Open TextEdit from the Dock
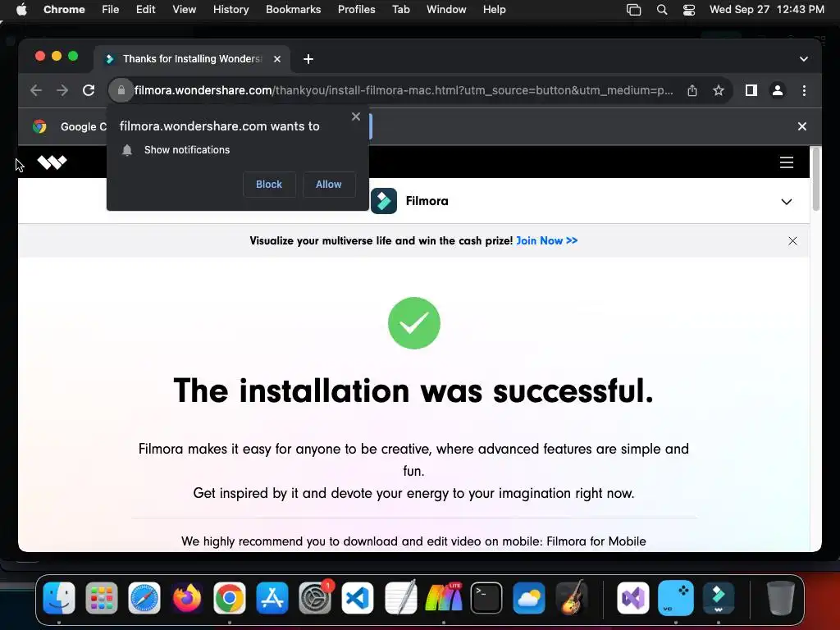Viewport: 840px width, 630px height. click(x=400, y=596)
